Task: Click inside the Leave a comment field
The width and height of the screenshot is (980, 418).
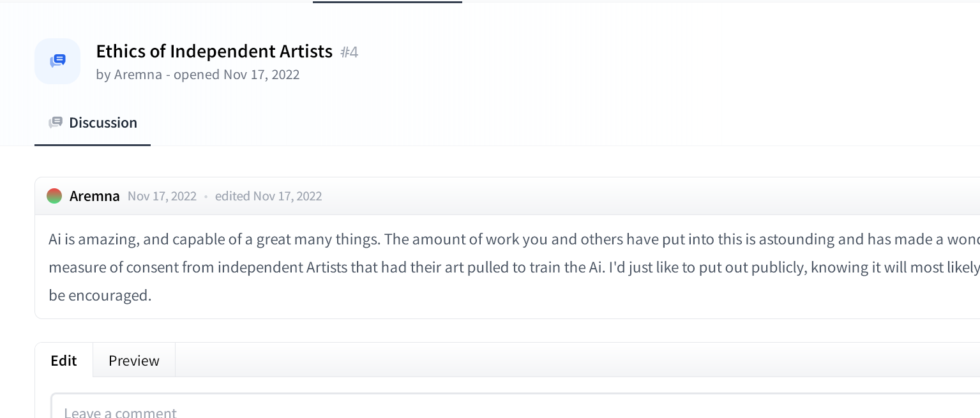Action: point(516,406)
